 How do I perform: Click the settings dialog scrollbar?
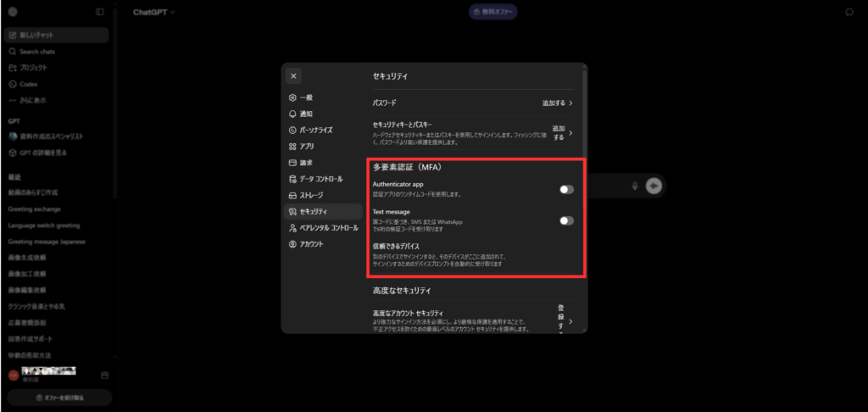tap(584, 113)
